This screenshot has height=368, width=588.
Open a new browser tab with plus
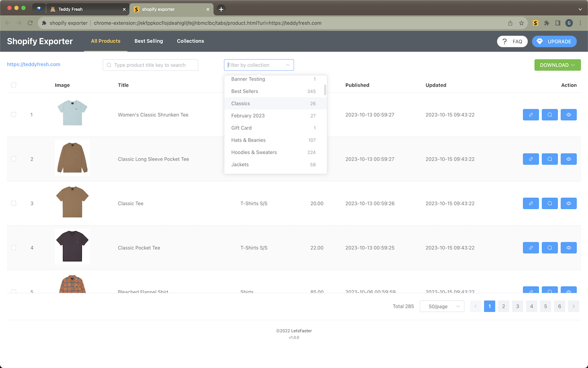click(221, 9)
